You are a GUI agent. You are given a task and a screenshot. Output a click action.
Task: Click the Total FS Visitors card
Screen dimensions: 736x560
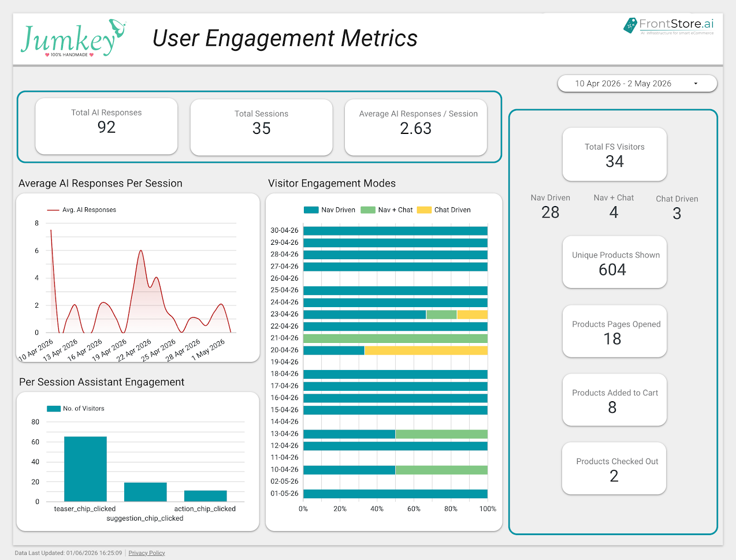[615, 155]
